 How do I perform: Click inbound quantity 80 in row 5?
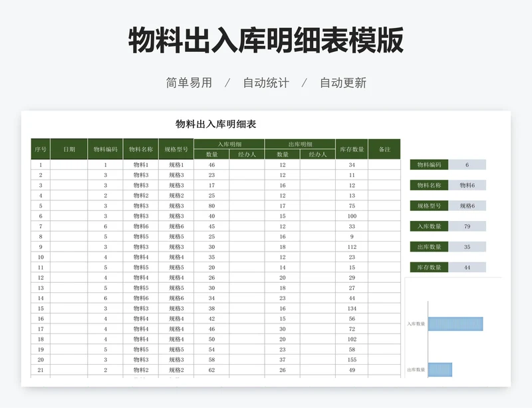pos(211,206)
